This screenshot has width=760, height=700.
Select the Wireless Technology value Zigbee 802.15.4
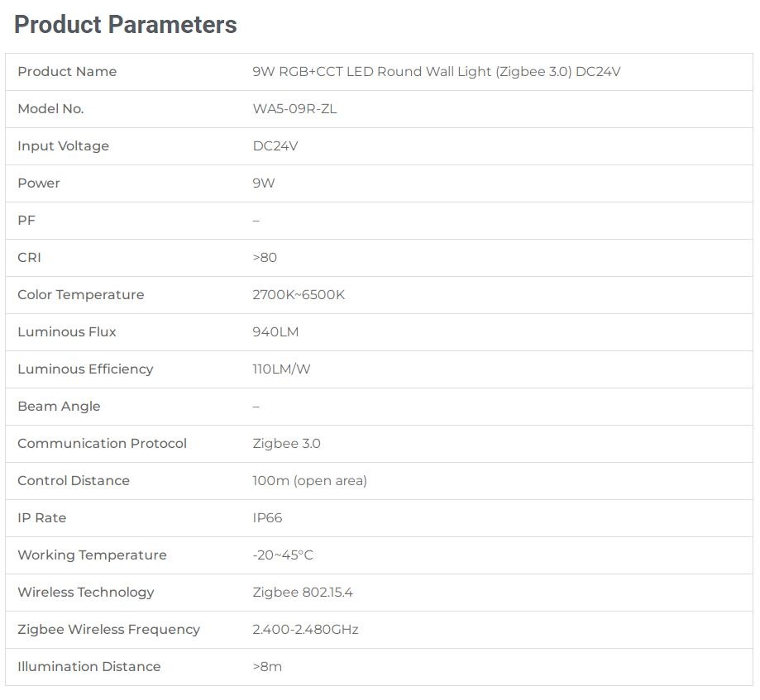point(303,593)
